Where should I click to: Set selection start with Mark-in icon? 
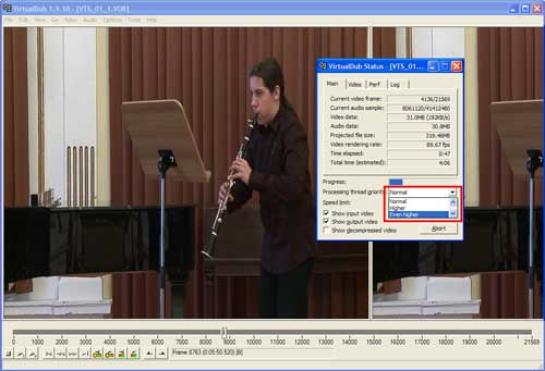pos(149,354)
